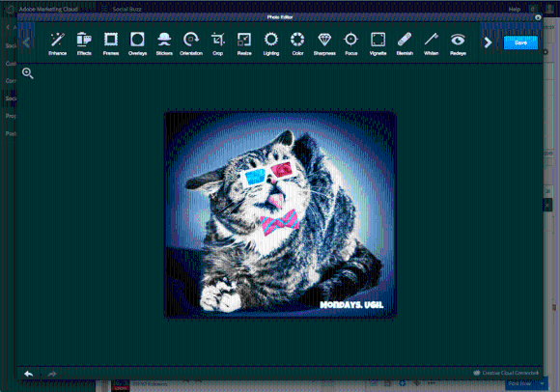Undo the last edit

pyautogui.click(x=29, y=374)
